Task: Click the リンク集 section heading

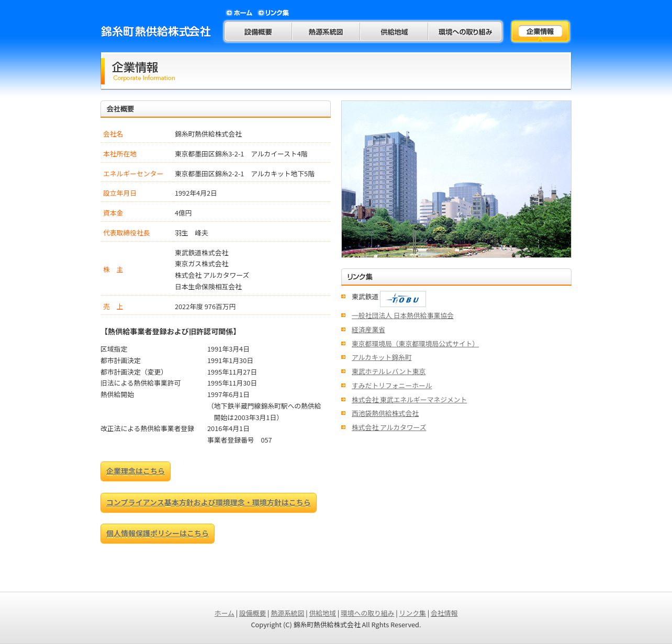Action: (456, 277)
